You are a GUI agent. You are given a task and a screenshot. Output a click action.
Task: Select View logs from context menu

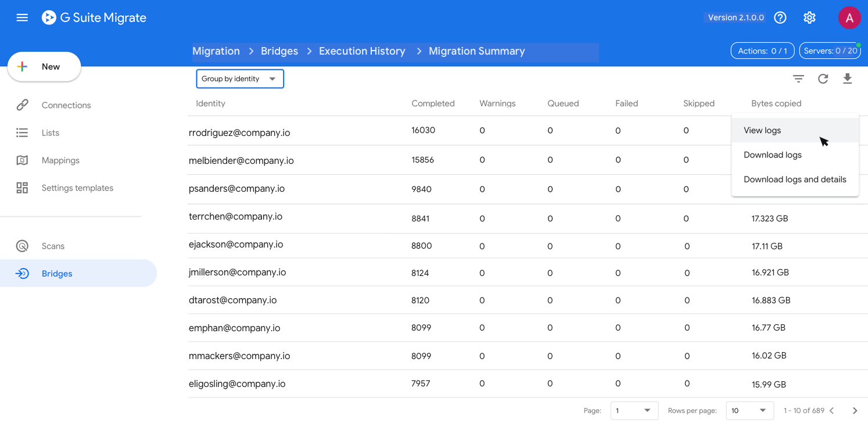(x=762, y=130)
